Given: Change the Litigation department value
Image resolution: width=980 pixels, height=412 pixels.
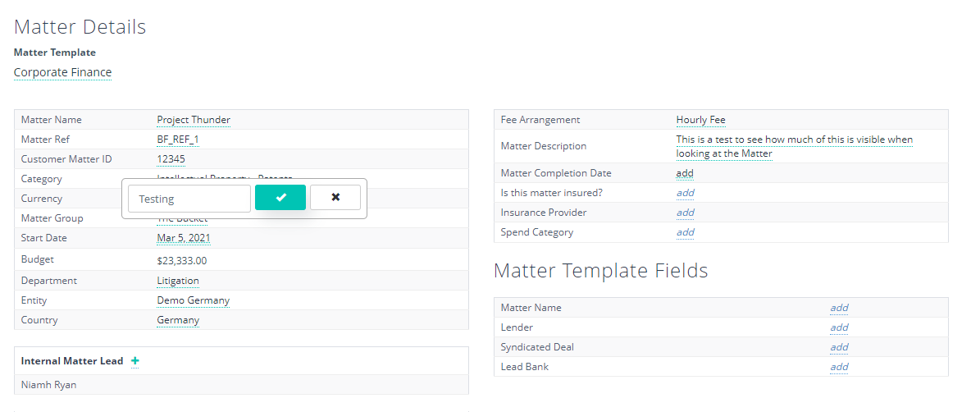Looking at the screenshot, I should pos(178,281).
